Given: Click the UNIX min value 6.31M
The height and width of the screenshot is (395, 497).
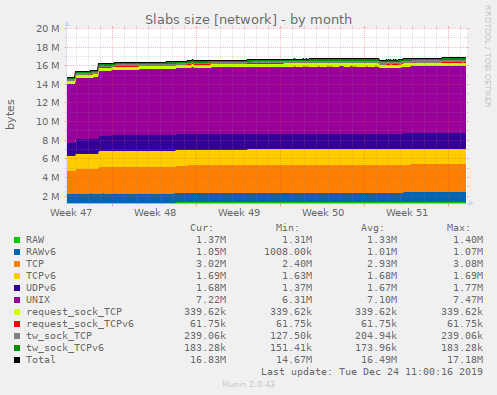Looking at the screenshot, I should (x=297, y=300).
